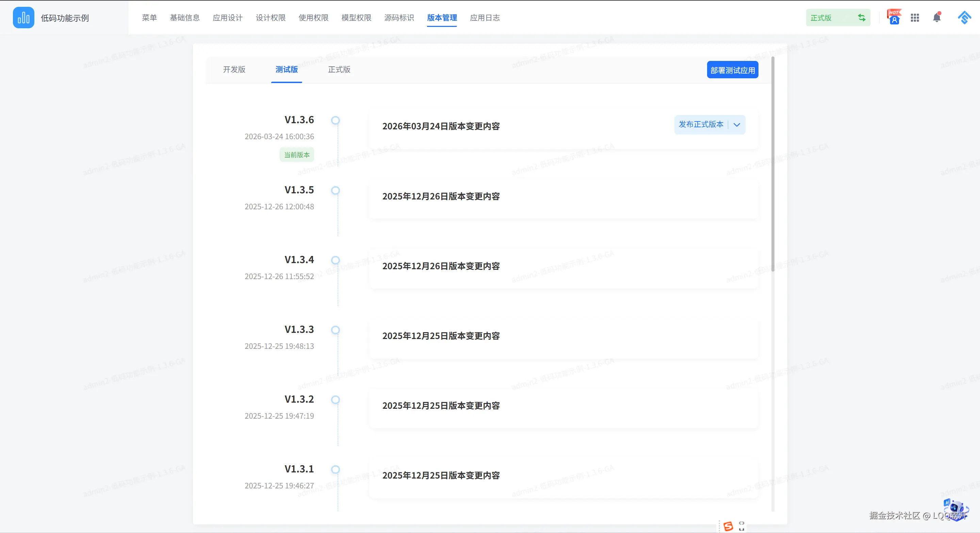Click the 部署测试应用 button
This screenshot has height=533, width=980.
tap(732, 70)
